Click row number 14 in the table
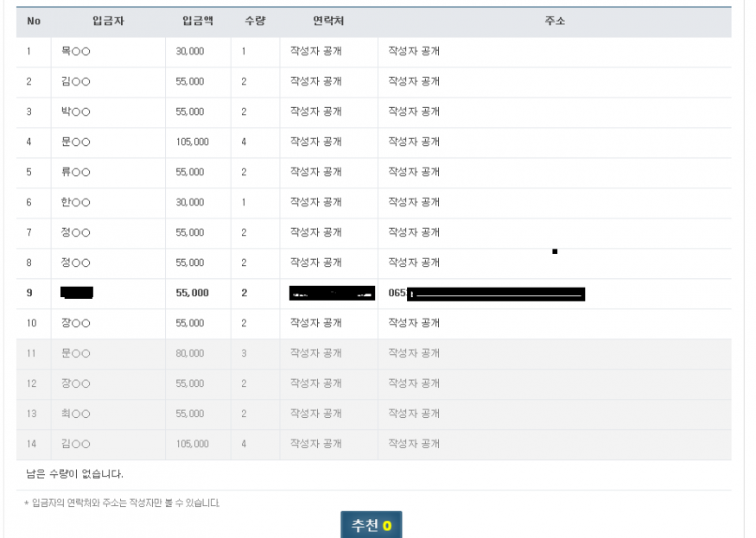 click(x=31, y=445)
